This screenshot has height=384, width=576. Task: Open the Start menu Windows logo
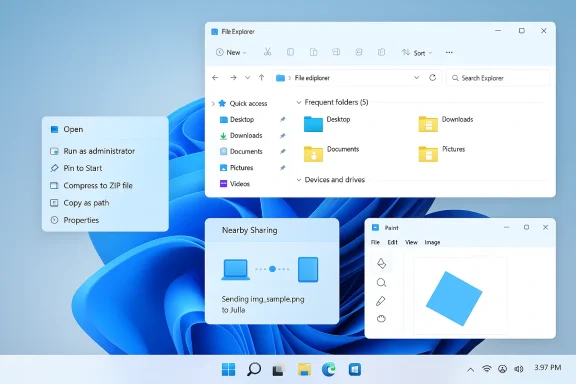click(228, 369)
